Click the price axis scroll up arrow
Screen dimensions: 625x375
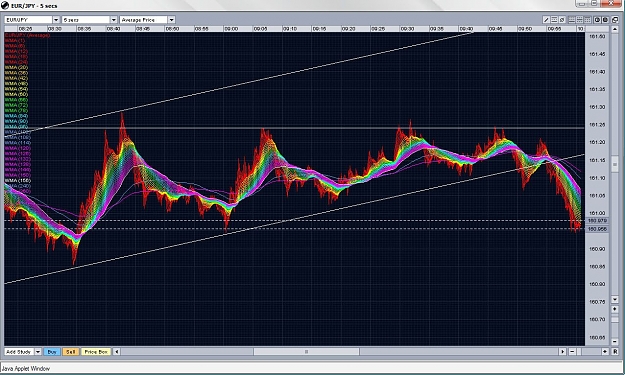[x=615, y=29]
